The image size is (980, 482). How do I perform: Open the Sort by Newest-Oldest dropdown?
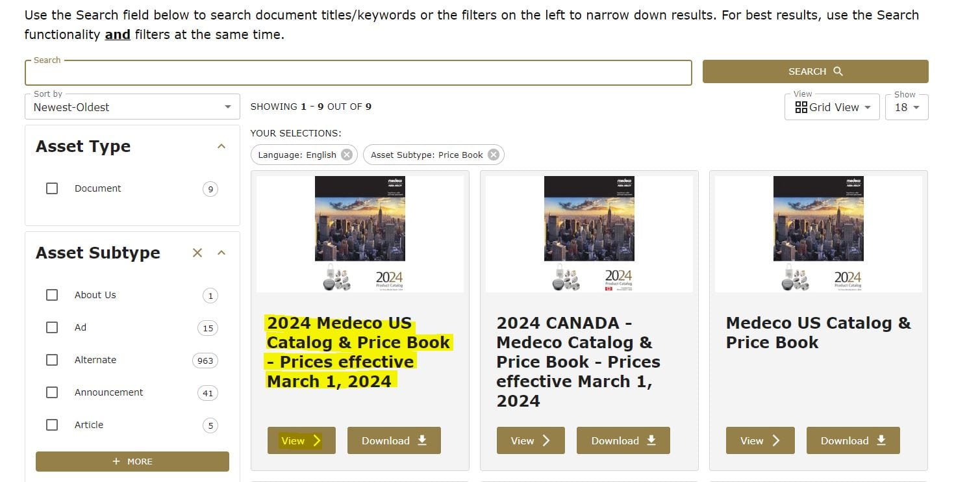[x=132, y=107]
